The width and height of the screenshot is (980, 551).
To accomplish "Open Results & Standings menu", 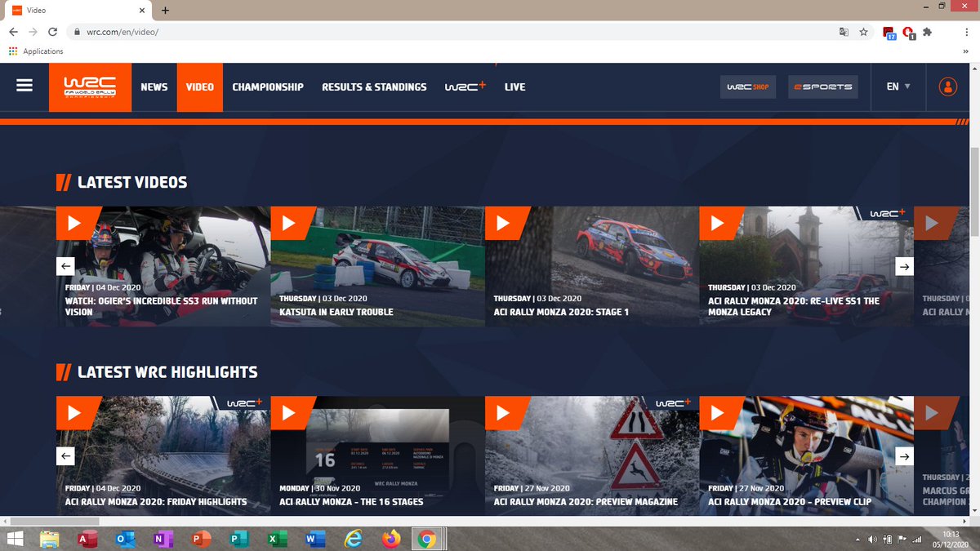I will pyautogui.click(x=374, y=87).
